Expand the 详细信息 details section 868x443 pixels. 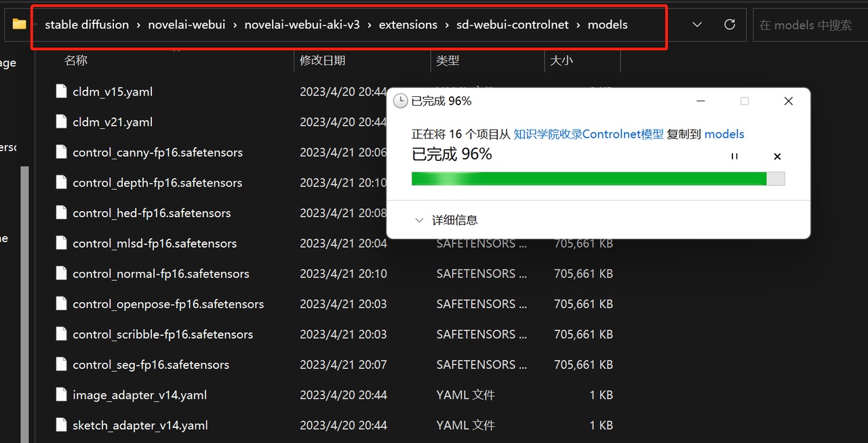[x=446, y=220]
